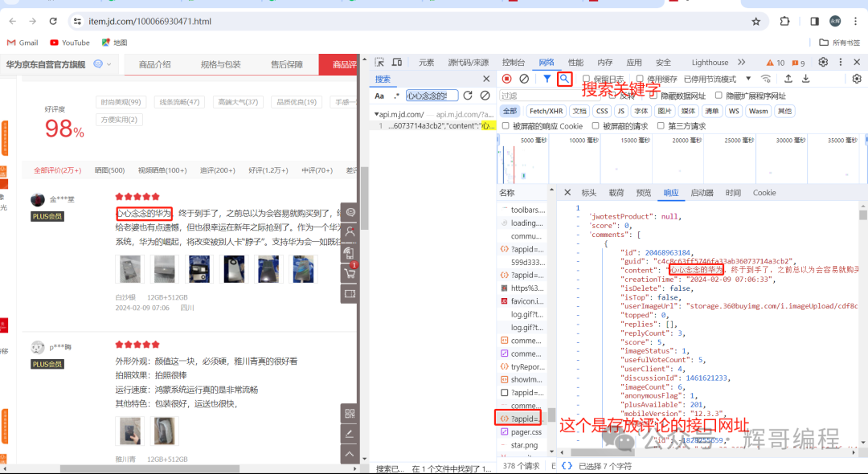Switch to the 控制台 DevTools tab

(513, 63)
